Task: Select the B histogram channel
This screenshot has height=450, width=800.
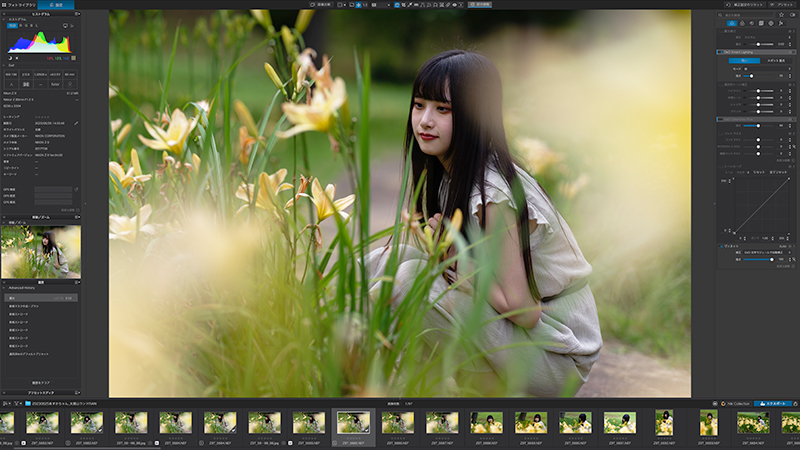Action: pos(32,26)
